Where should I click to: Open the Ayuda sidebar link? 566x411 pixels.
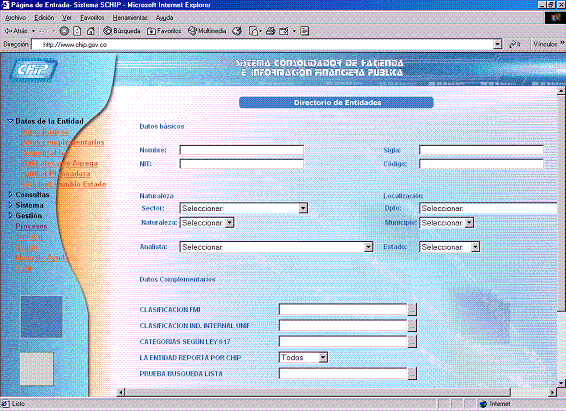tap(26, 247)
